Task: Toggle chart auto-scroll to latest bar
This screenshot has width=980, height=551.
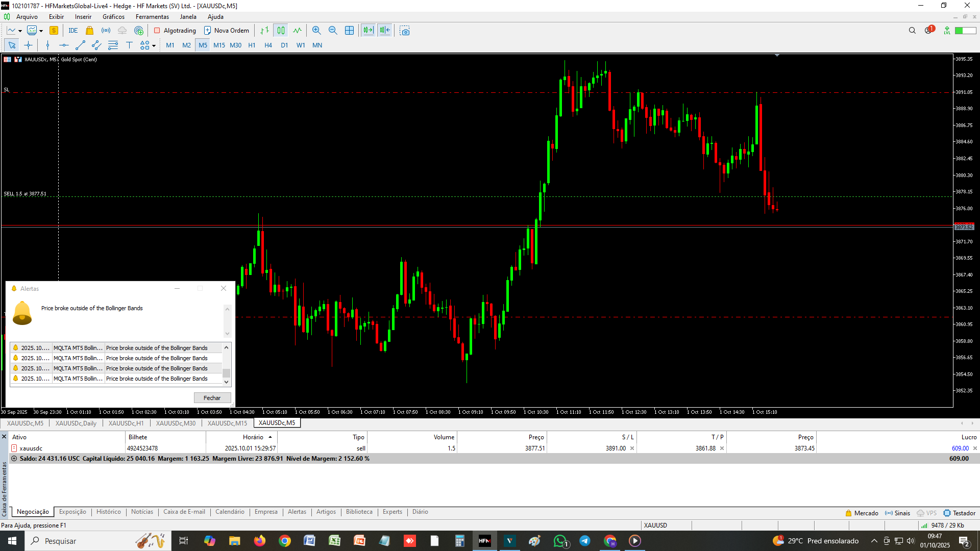Action: (x=368, y=31)
